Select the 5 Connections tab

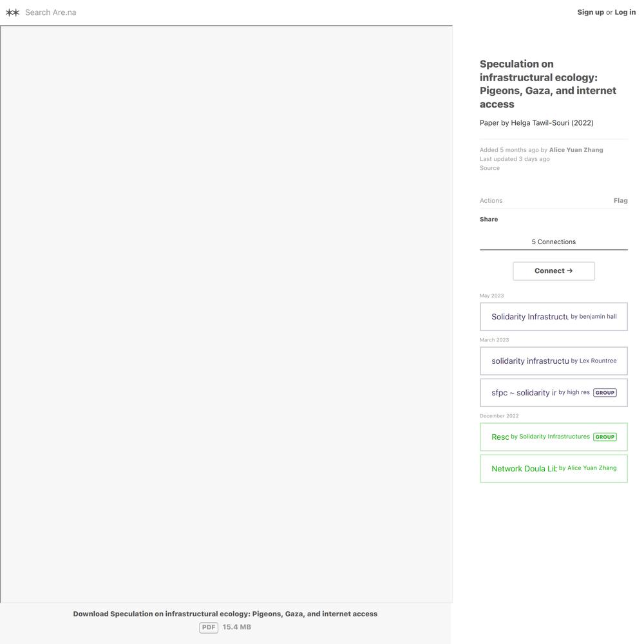click(x=554, y=242)
